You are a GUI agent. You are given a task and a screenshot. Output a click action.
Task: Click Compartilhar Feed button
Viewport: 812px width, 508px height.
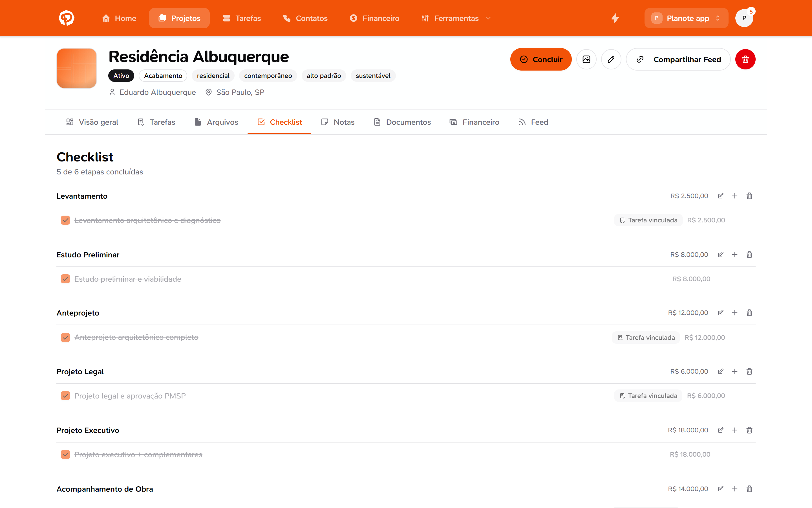(678, 60)
